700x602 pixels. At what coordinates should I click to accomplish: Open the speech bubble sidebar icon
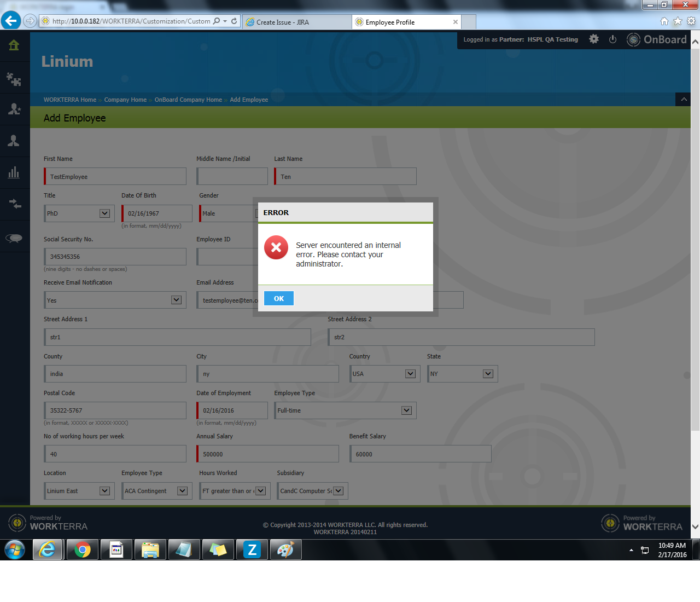point(14,238)
